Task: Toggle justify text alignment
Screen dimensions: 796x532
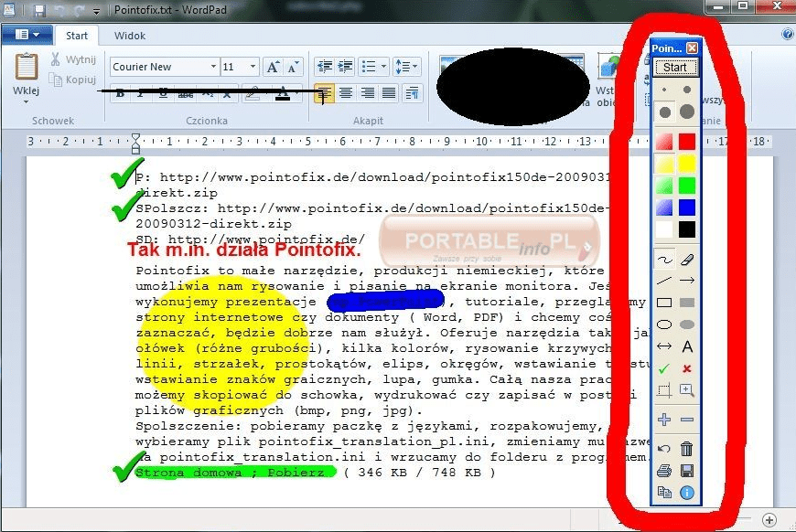Action: click(388, 93)
